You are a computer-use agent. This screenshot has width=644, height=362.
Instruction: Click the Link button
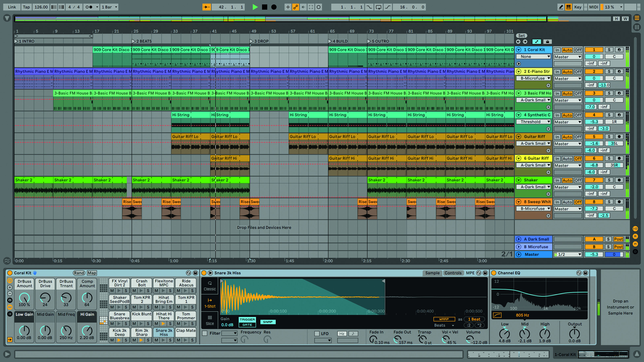pyautogui.click(x=12, y=7)
